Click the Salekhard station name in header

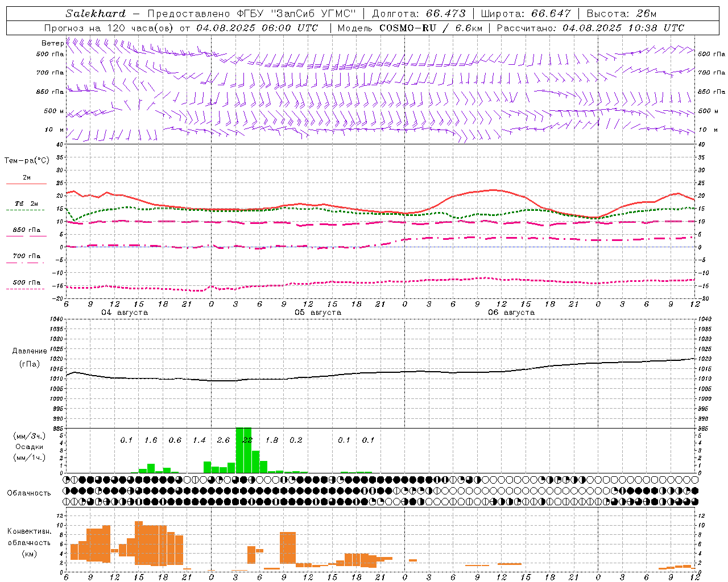[x=96, y=14]
